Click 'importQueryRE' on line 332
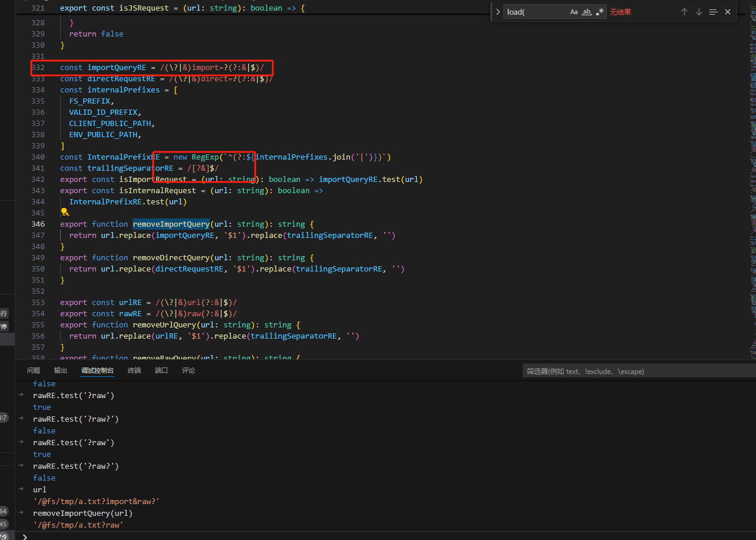The height and width of the screenshot is (540, 756). (117, 68)
